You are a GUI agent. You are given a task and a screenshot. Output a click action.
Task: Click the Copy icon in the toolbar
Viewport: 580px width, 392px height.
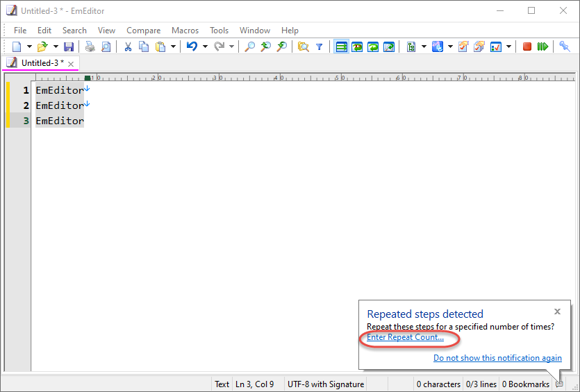pyautogui.click(x=144, y=47)
